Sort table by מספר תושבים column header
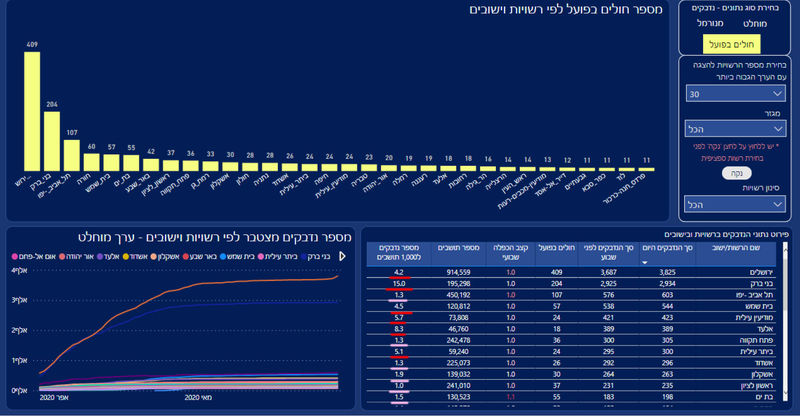This screenshot has height=416, width=800. click(458, 248)
